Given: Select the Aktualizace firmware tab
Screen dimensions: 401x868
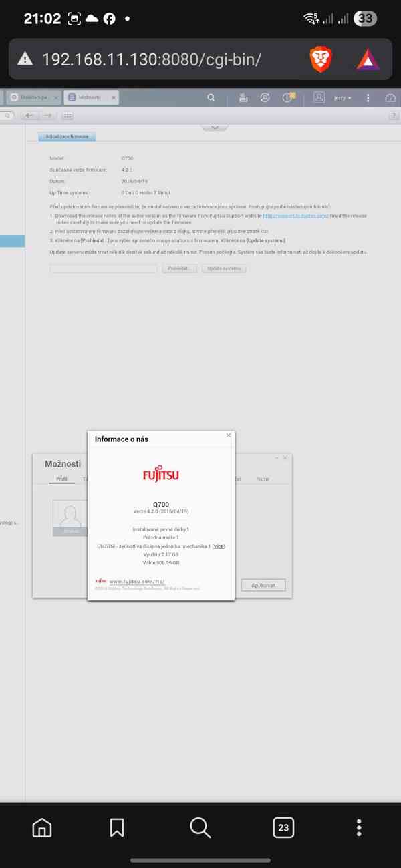Looking at the screenshot, I should coord(67,136).
